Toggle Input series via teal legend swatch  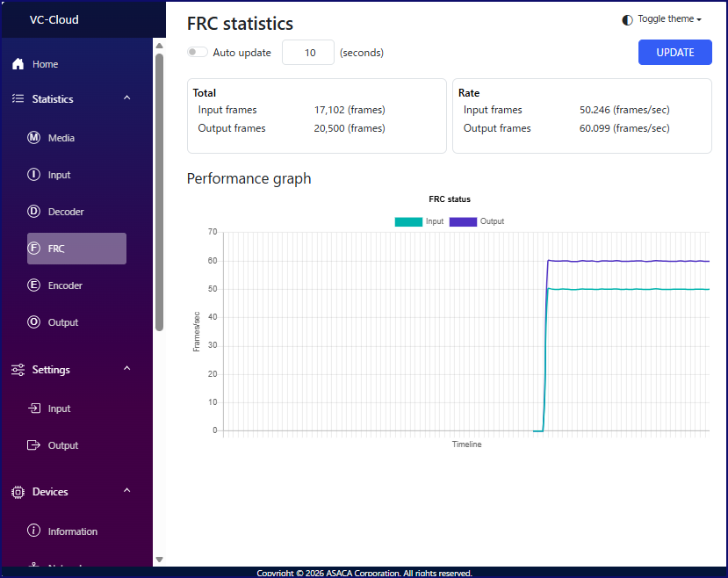(408, 222)
